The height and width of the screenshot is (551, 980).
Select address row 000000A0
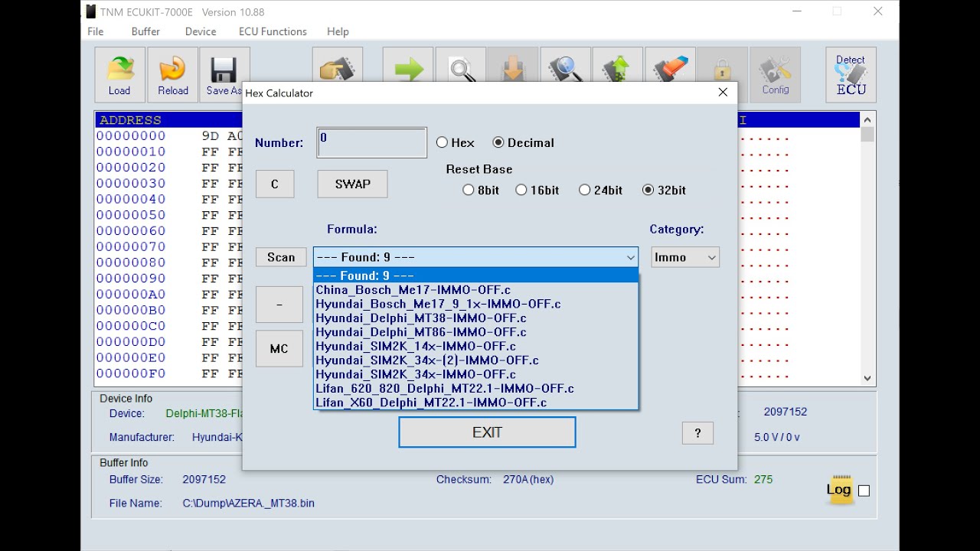tap(131, 295)
